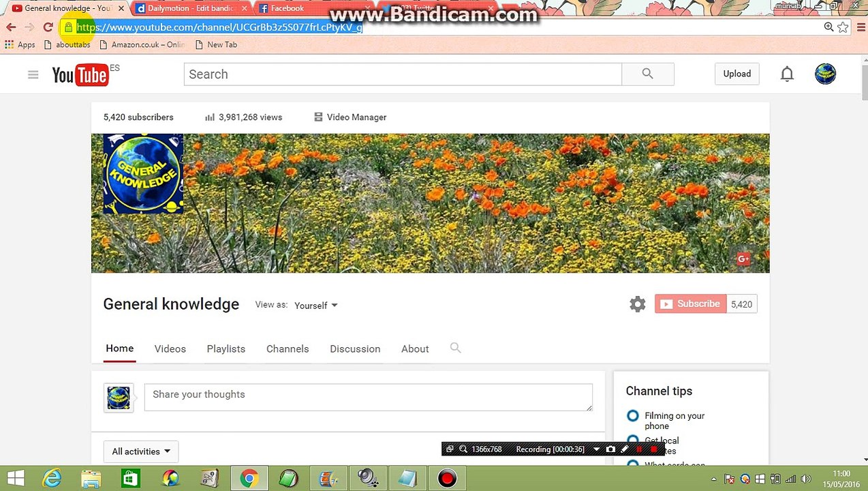Open Amazon.co.uk bookmark
868x491 pixels.
click(x=142, y=44)
